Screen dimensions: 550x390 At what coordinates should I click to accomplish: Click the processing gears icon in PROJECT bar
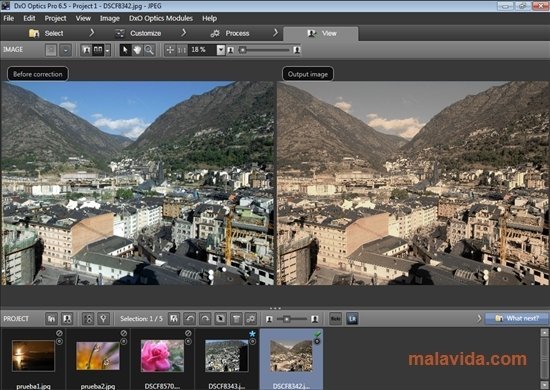(251, 319)
